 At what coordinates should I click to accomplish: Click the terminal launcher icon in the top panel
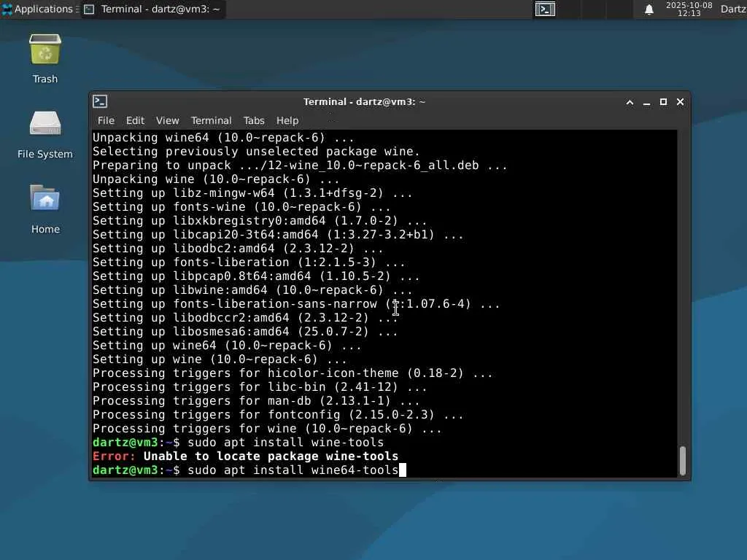545,9
